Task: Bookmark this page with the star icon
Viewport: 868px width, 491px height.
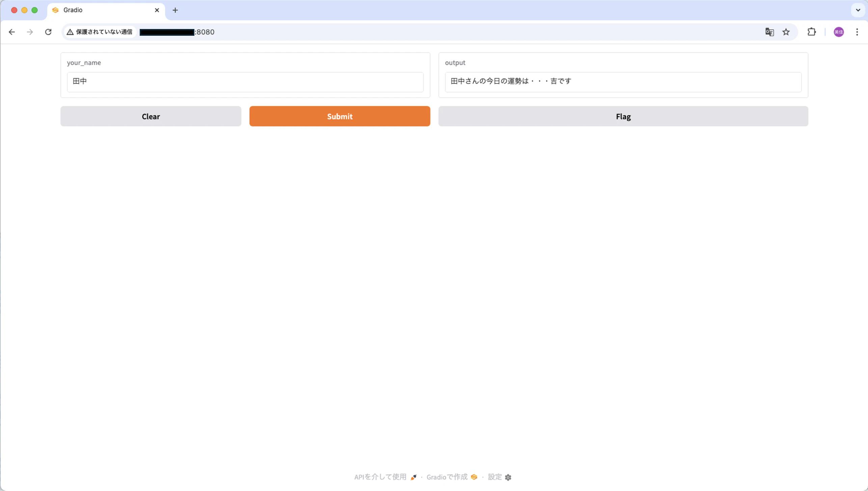Action: (786, 32)
